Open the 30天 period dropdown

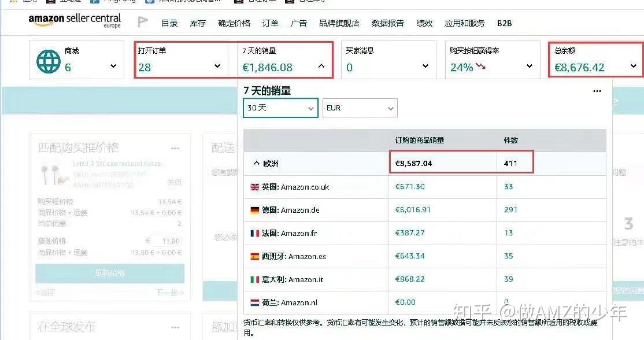280,108
